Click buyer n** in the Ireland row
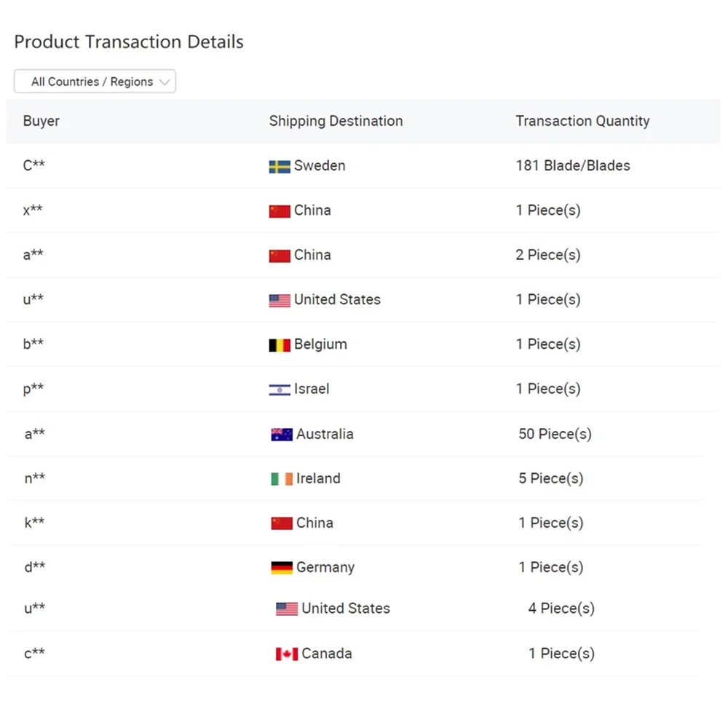 [35, 478]
